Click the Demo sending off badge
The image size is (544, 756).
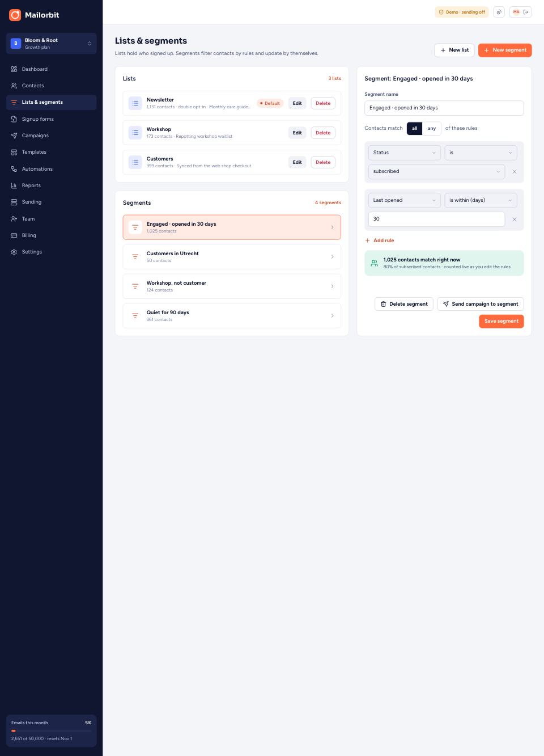[x=462, y=12]
